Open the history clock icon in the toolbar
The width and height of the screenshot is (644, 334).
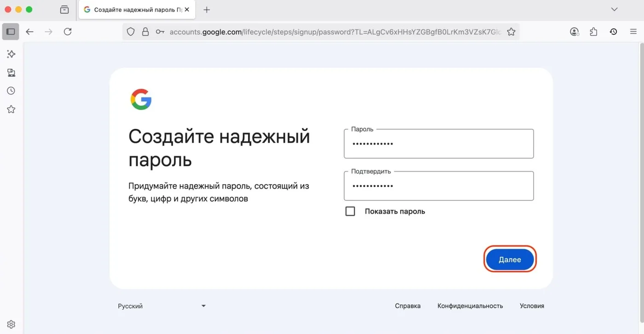click(613, 32)
